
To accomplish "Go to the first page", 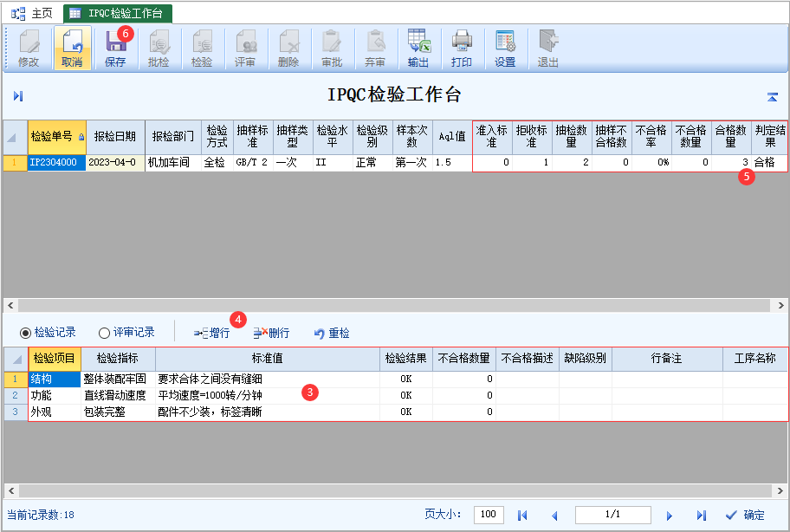I will coord(522,516).
